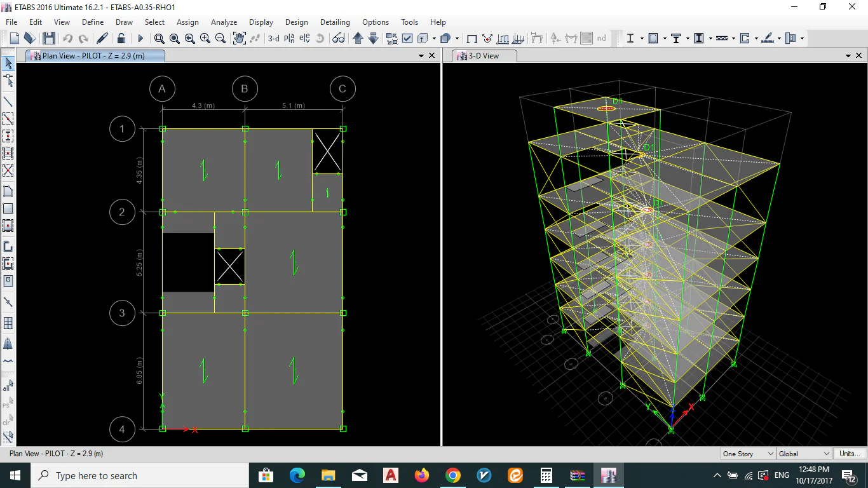Set view to 3-d using toolbar icon
Screen dimensions: 868x488
point(273,38)
